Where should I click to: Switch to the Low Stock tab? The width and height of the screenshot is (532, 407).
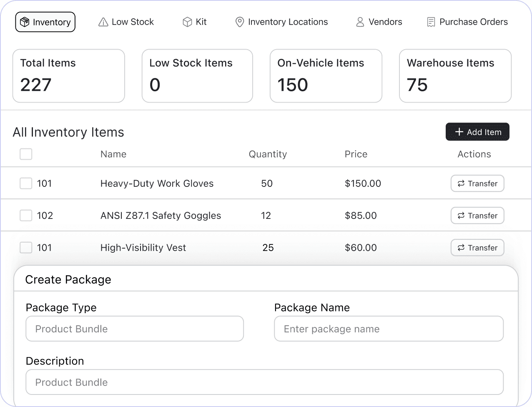click(x=126, y=22)
